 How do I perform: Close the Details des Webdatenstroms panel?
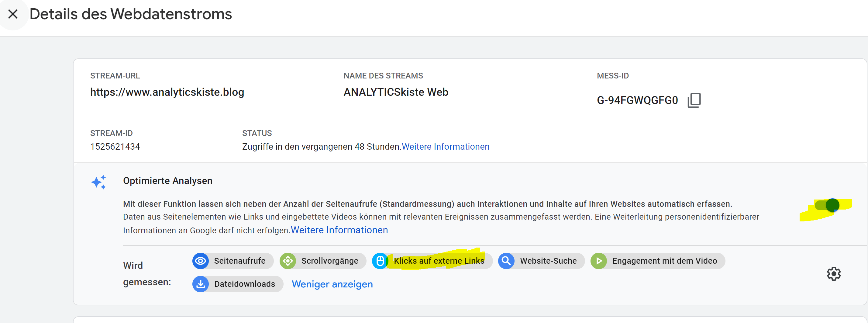point(13,14)
